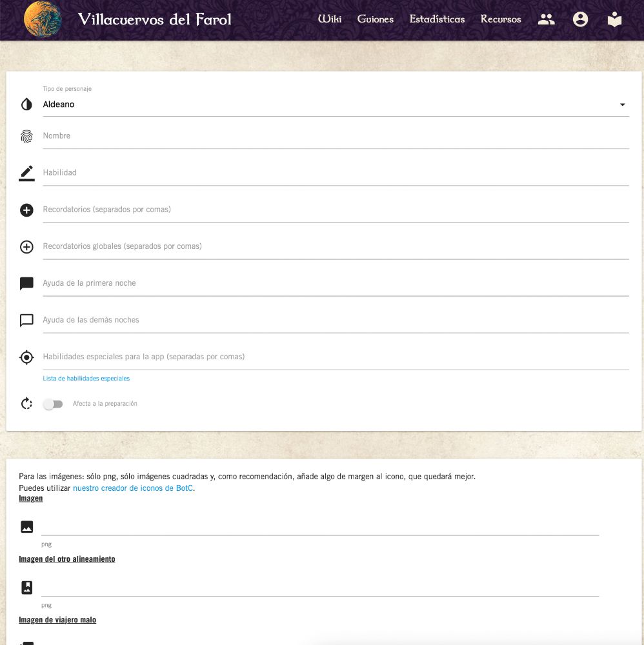
Task: Click the target icon for Habilidades especiales
Action: coord(26,357)
